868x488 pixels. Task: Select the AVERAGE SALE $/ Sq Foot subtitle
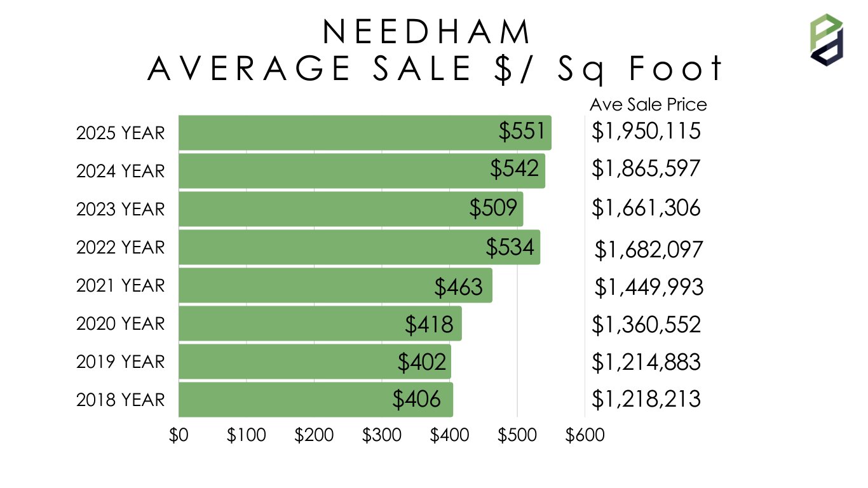click(435, 69)
